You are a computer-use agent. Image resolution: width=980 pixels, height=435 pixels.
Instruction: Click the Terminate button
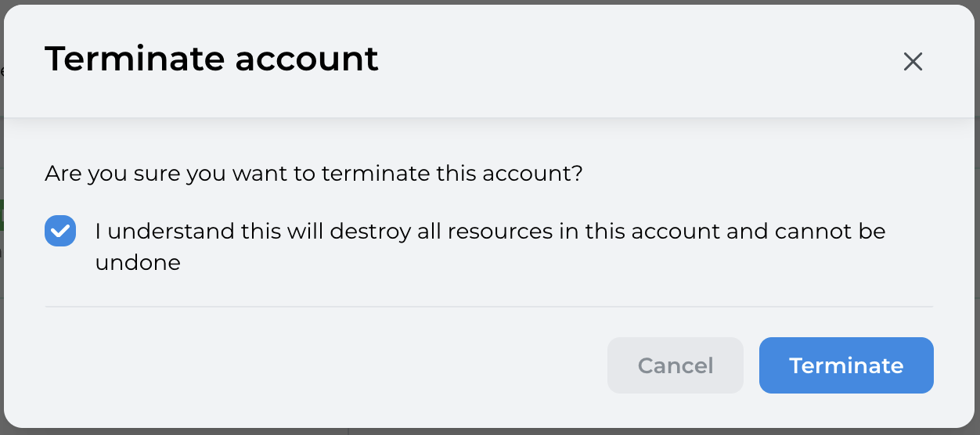846,365
